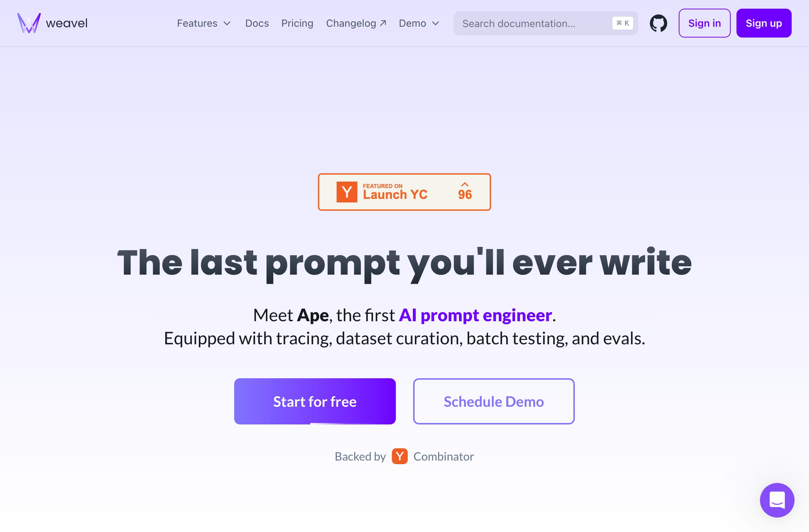This screenshot has height=532, width=809.
Task: Click the Features dropdown arrow
Action: coord(228,23)
